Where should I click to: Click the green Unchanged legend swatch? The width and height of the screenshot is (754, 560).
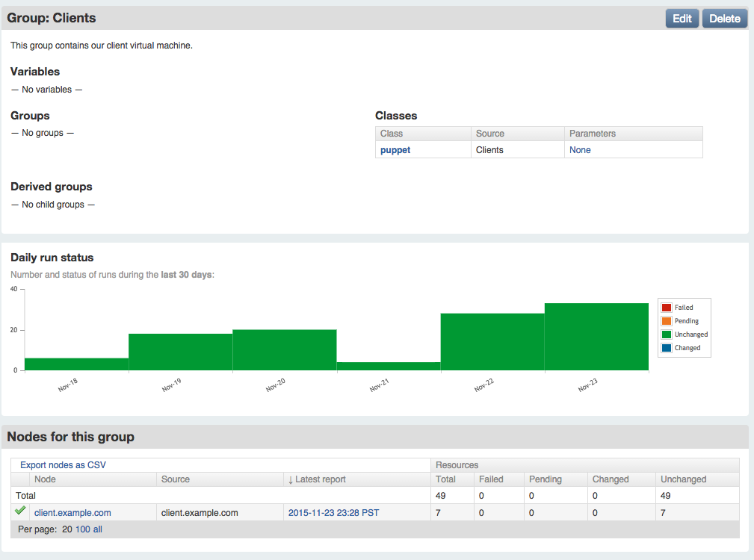click(x=667, y=335)
